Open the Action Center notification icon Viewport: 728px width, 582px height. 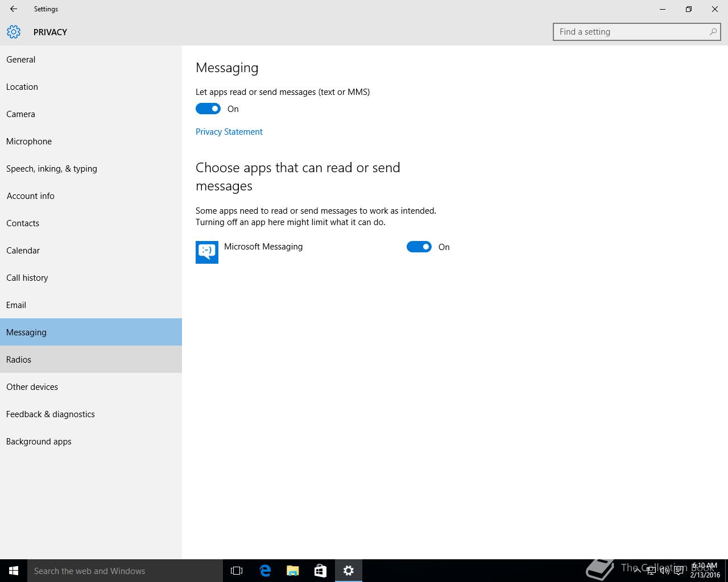click(679, 571)
